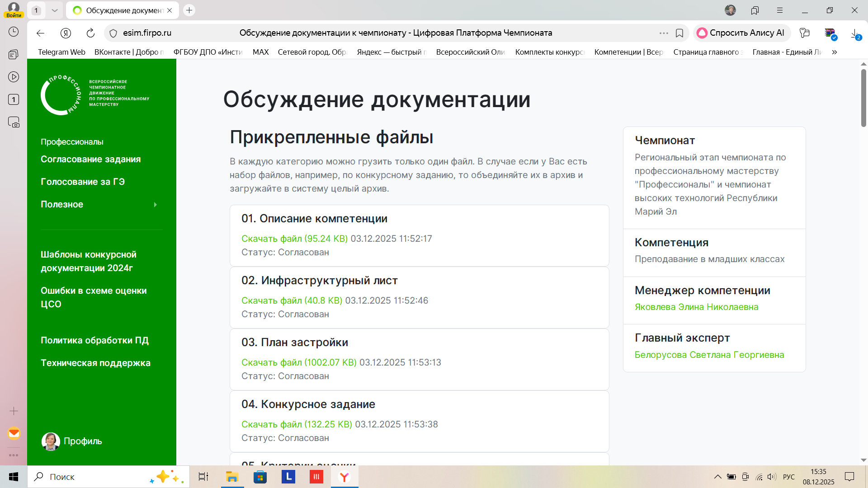Screen dimensions: 868x488
Task: Download the 'План застройки' file link
Action: 298,362
